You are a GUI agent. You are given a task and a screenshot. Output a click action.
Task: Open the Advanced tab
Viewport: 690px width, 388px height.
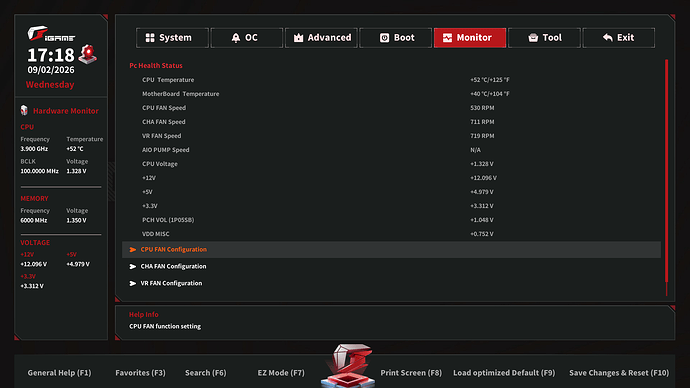321,38
